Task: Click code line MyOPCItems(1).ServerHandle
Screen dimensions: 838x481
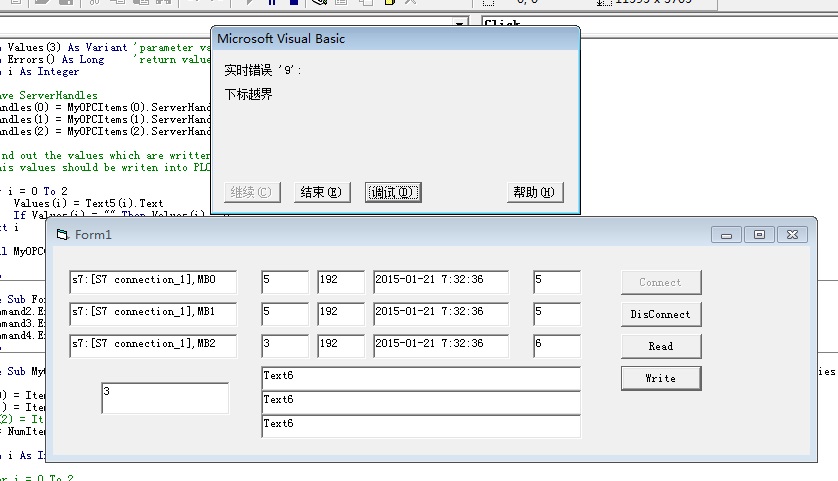Action: 105,119
